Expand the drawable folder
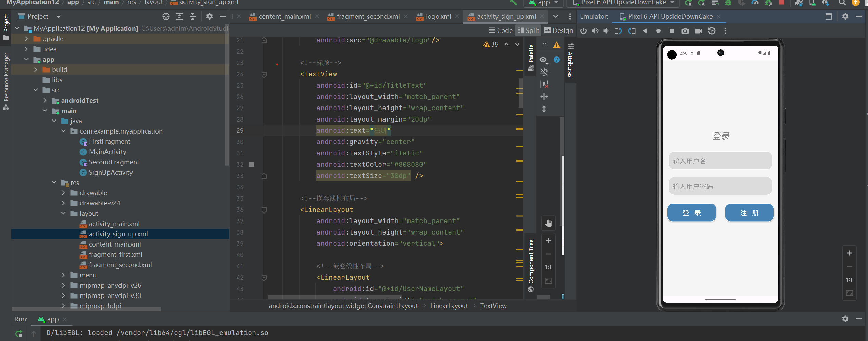The height and width of the screenshot is (341, 868). 63,193
